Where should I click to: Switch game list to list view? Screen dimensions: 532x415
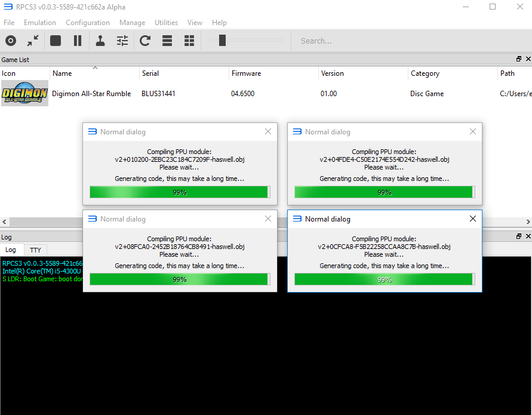(167, 41)
